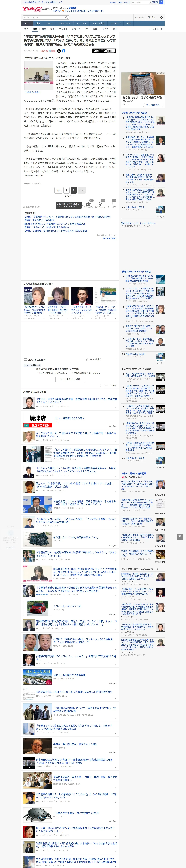186x868 pixels.
Task: Open article キングカズ次男 三浦りさ子
Action: click(76, 435)
